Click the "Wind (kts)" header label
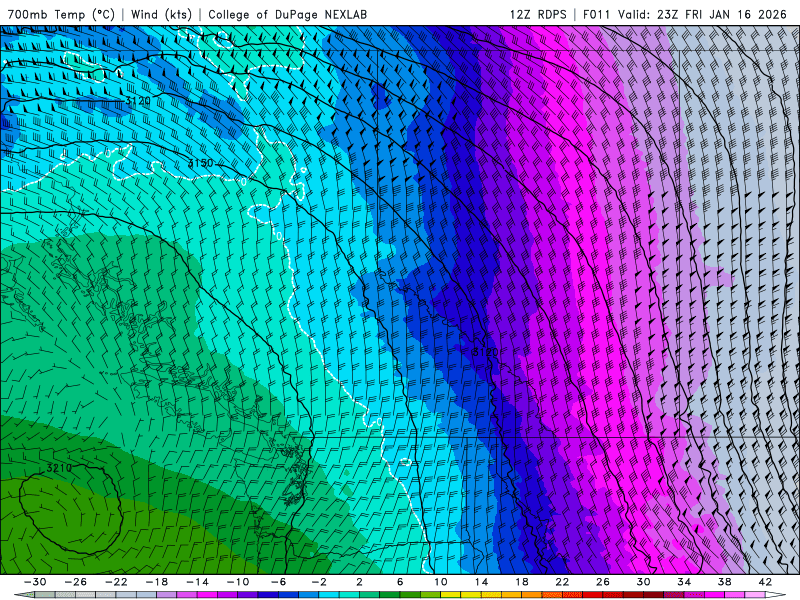This screenshot has width=800, height=600. (x=161, y=14)
